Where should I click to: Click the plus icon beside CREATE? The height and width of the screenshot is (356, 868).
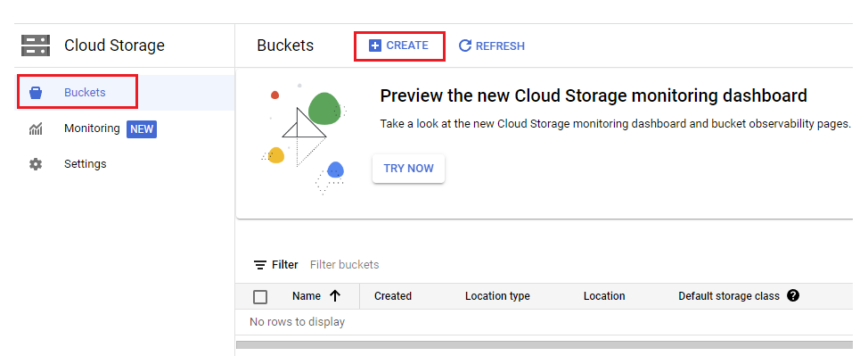click(375, 46)
